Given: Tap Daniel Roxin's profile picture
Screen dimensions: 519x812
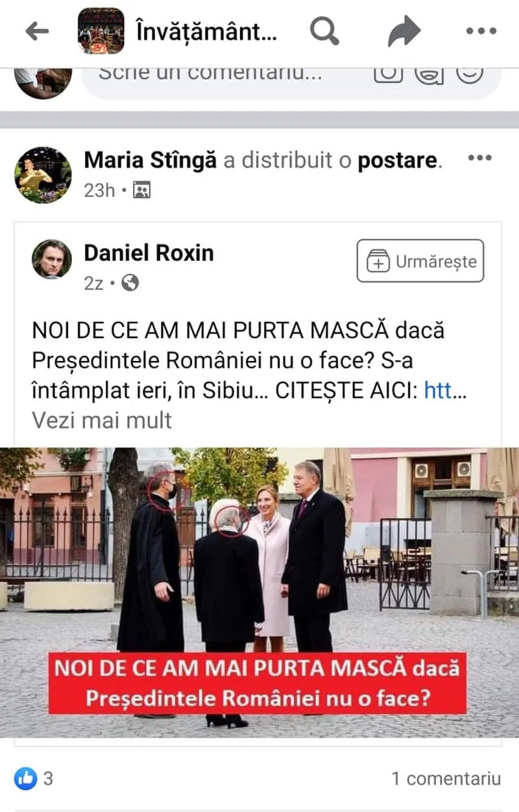Looking at the screenshot, I should (52, 259).
